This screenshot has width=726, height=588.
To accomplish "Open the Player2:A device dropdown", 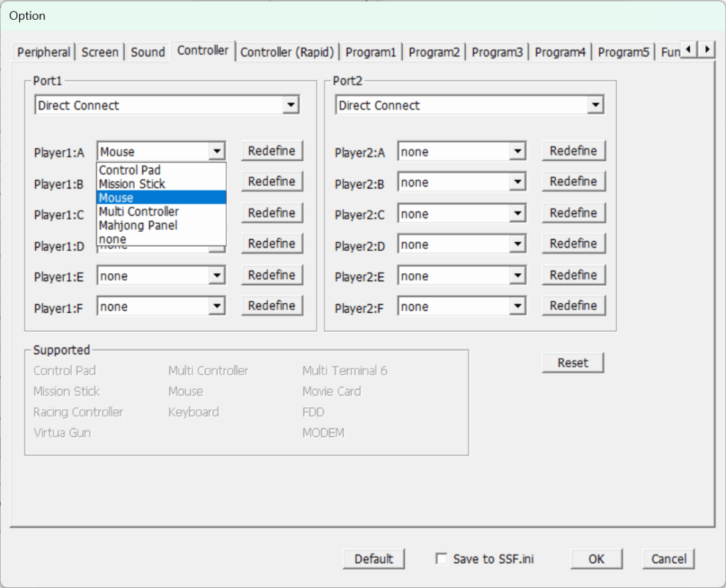I will tap(518, 152).
